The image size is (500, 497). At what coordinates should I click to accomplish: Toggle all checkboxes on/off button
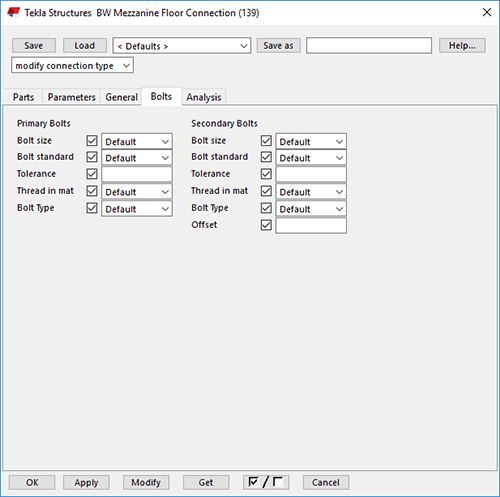(266, 482)
